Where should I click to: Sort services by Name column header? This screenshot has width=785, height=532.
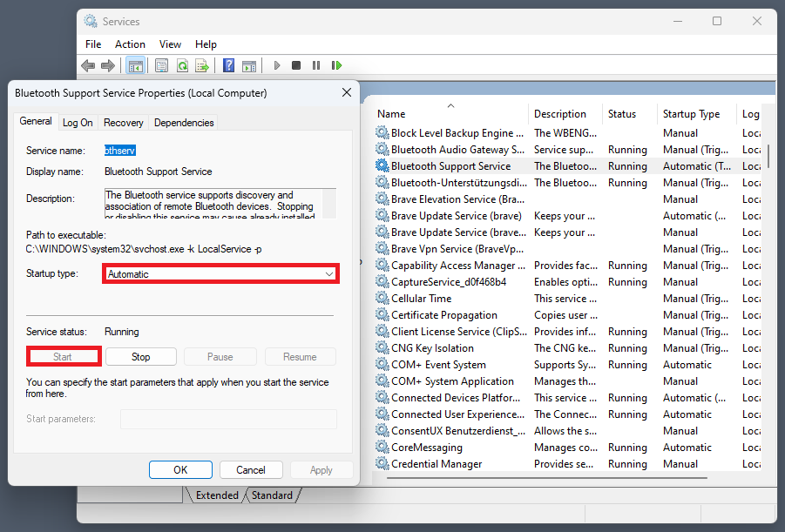451,113
